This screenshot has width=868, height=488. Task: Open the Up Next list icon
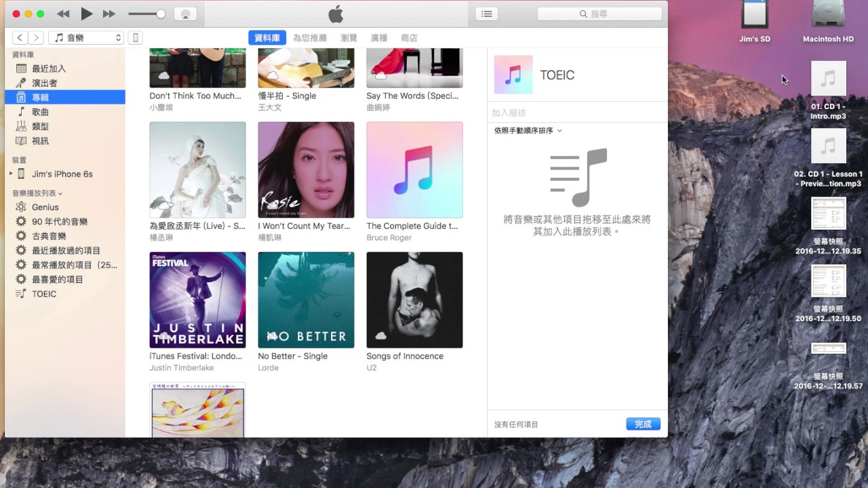[x=486, y=14]
